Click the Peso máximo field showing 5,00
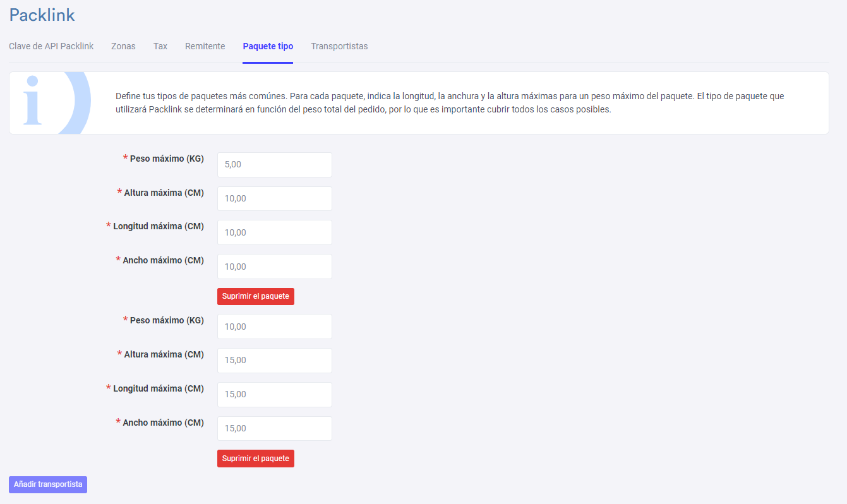Viewport: 847px width, 504px height. tap(275, 165)
